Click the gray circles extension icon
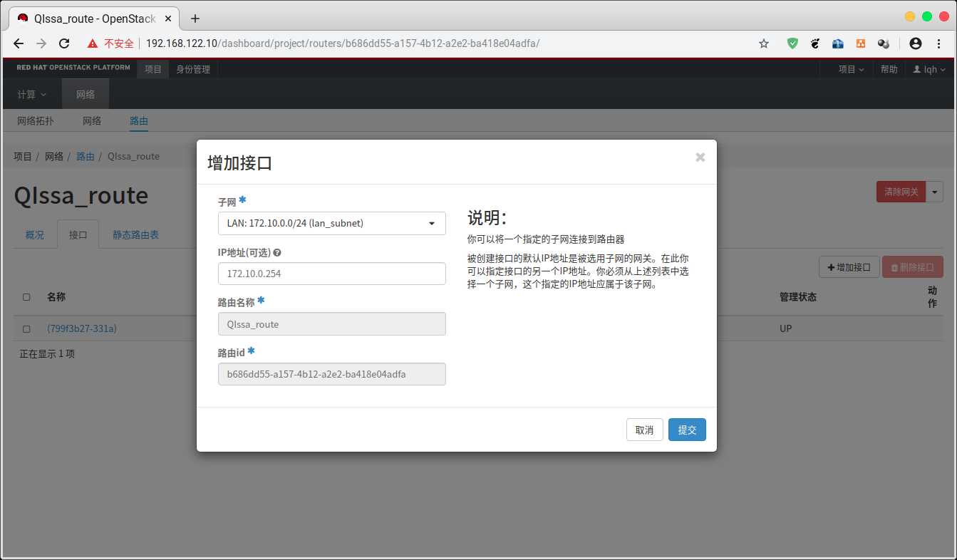This screenshot has width=957, height=560. pos(884,43)
